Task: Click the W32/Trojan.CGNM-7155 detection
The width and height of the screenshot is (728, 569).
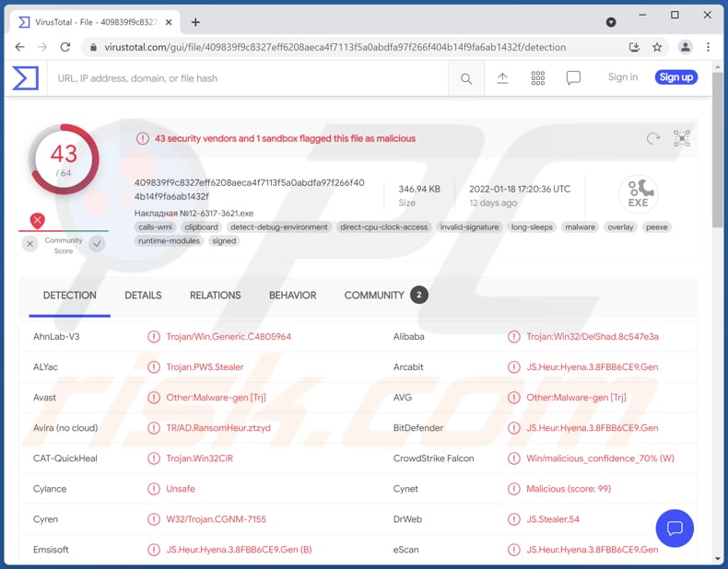Action: 216,519
